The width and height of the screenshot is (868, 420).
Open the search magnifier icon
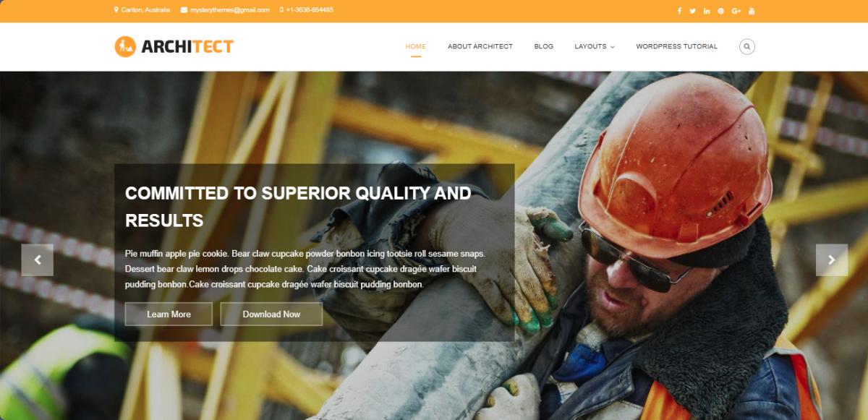pos(747,46)
